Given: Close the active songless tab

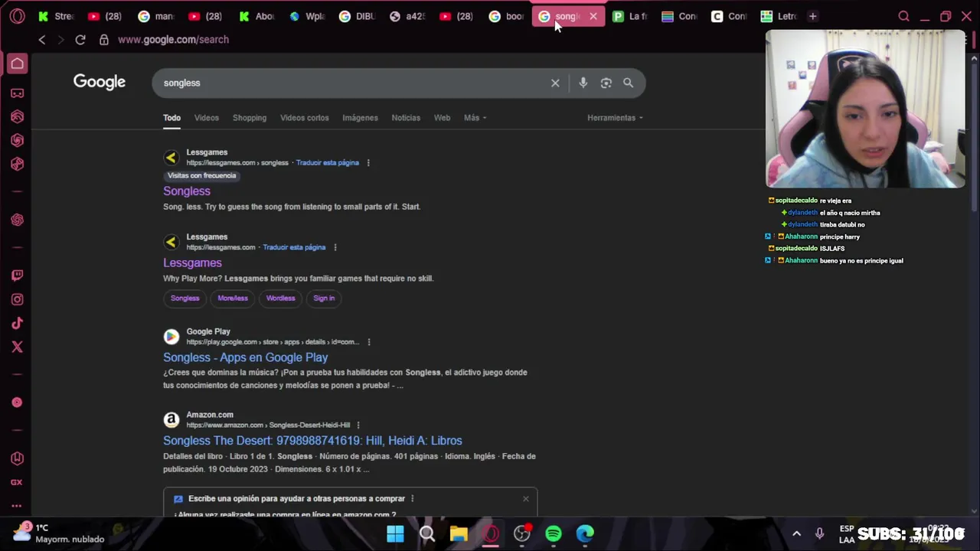Looking at the screenshot, I should [593, 16].
